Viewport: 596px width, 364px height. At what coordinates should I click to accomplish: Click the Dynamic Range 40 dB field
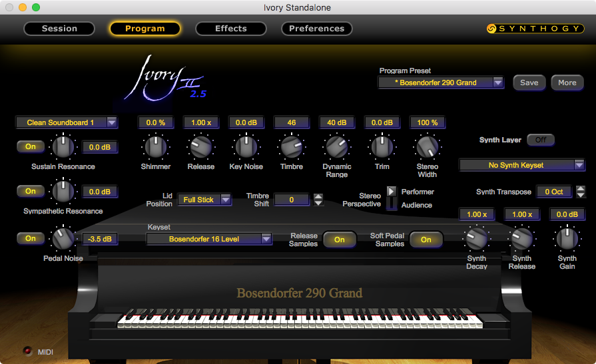[337, 122]
